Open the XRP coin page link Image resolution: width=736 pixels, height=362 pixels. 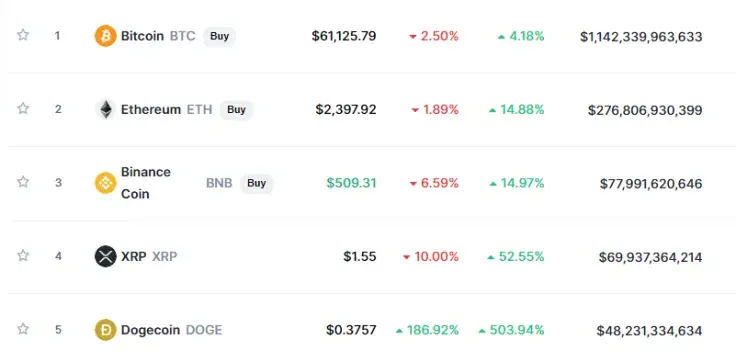tap(134, 257)
